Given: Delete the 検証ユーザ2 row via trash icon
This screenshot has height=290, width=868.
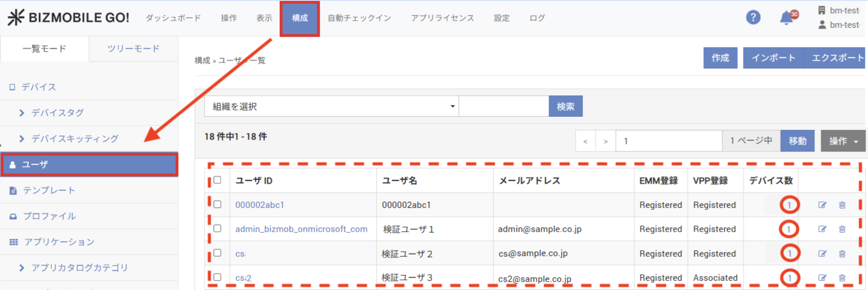Looking at the screenshot, I should point(842,254).
